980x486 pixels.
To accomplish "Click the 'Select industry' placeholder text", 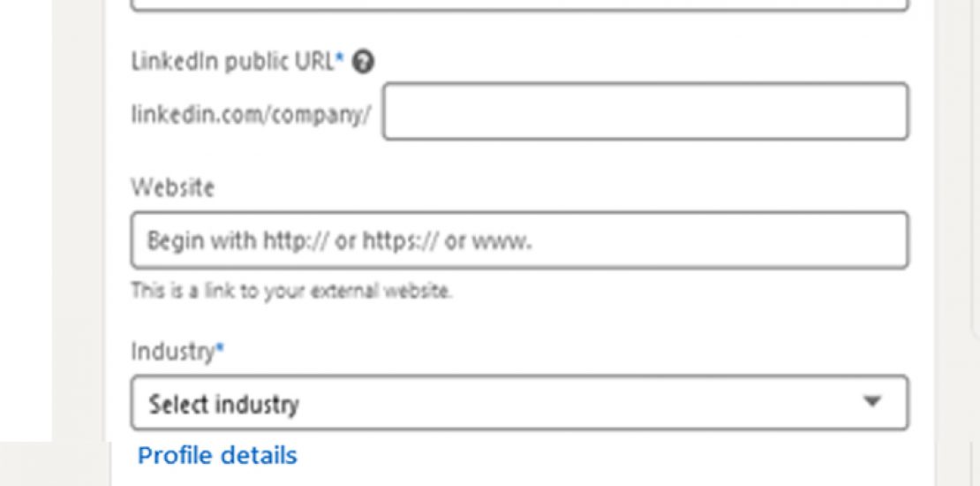I will pos(223,404).
